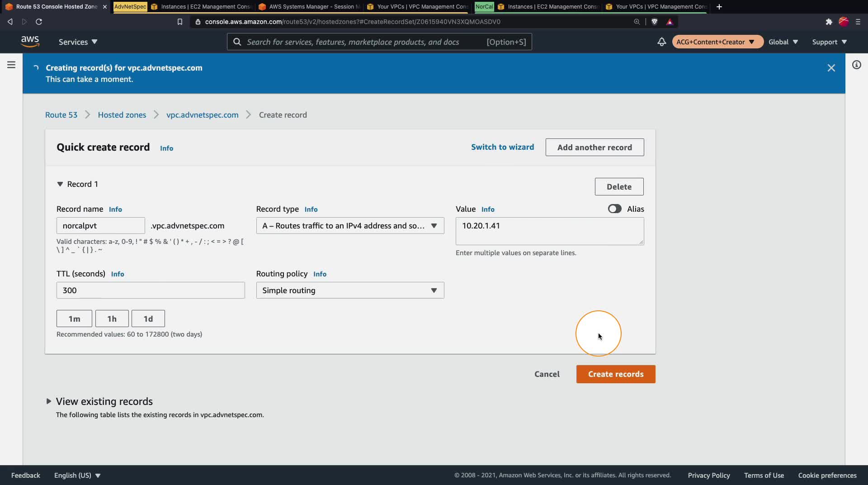Set TTL to 1m
The image size is (868, 485).
(74, 319)
